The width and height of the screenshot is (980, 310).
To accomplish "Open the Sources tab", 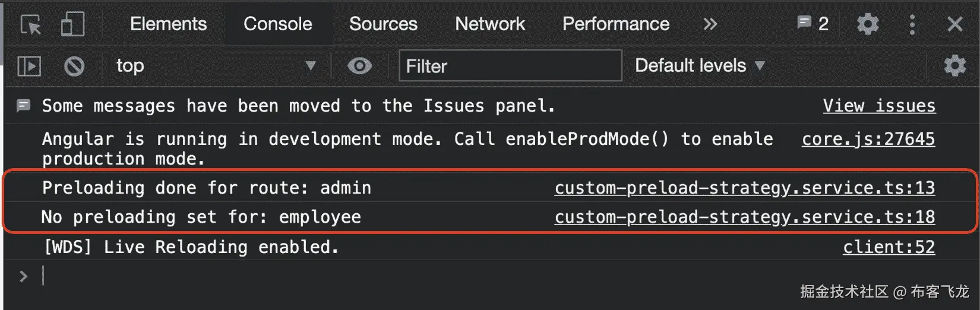I will (x=383, y=24).
